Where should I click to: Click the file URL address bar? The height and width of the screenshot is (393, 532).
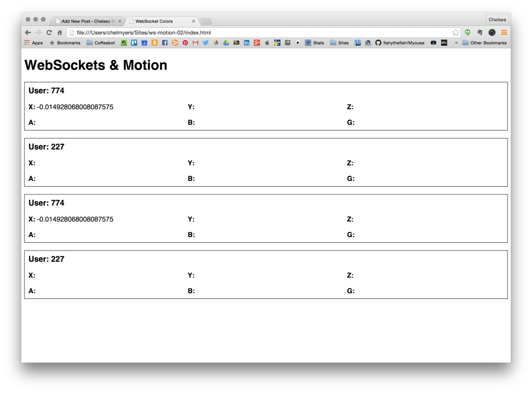pos(263,33)
